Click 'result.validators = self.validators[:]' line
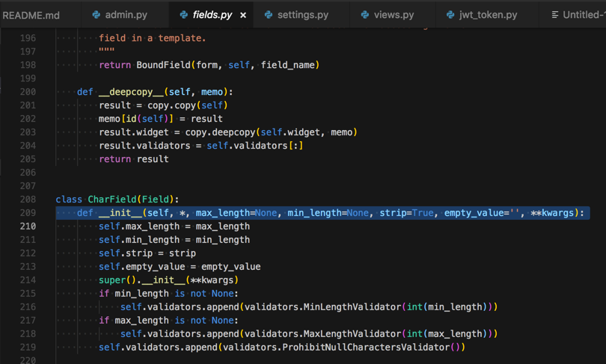 click(201, 146)
